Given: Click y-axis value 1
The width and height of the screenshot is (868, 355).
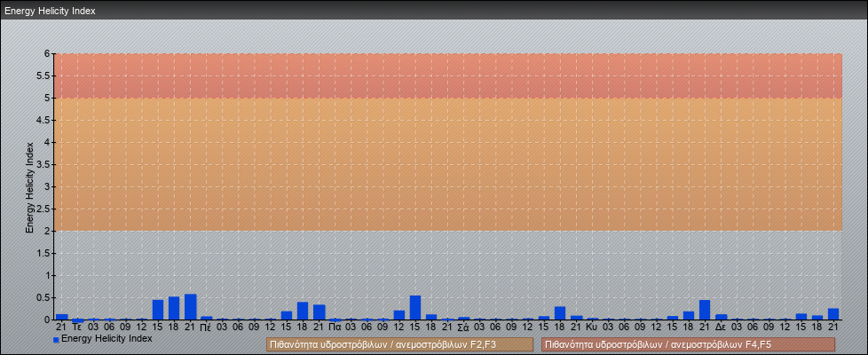Looking at the screenshot, I should [48, 275].
